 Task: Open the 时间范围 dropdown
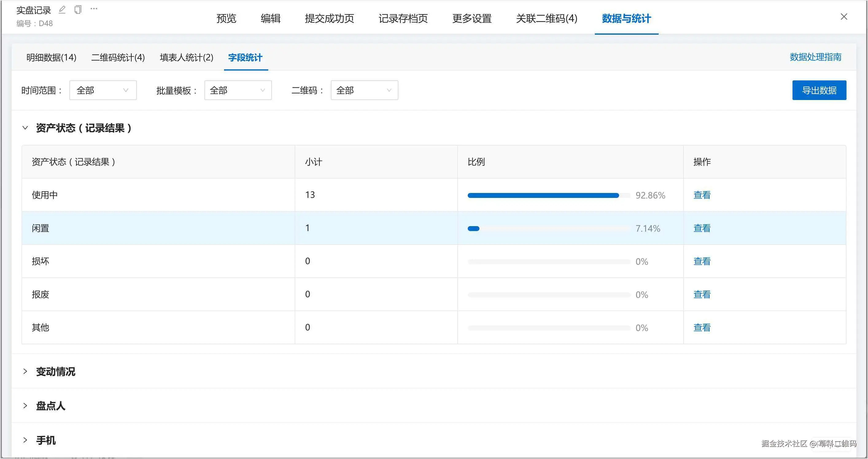point(103,90)
